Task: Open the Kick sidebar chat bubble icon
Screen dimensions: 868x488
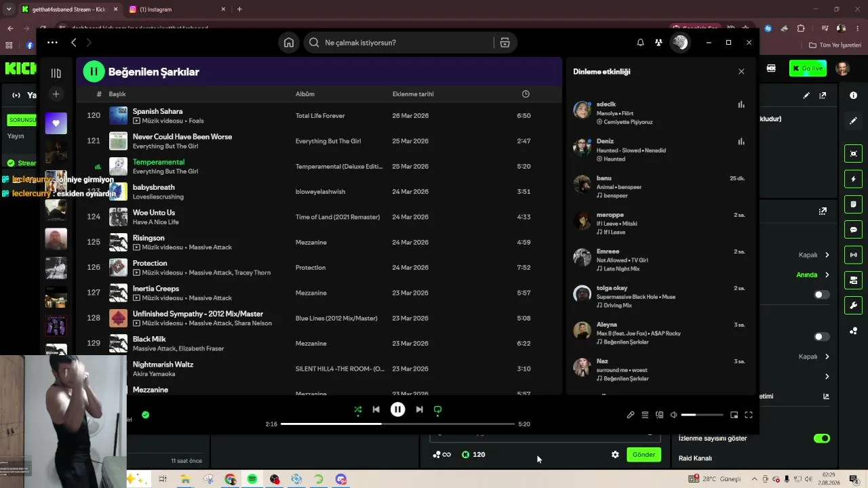Action: [854, 230]
